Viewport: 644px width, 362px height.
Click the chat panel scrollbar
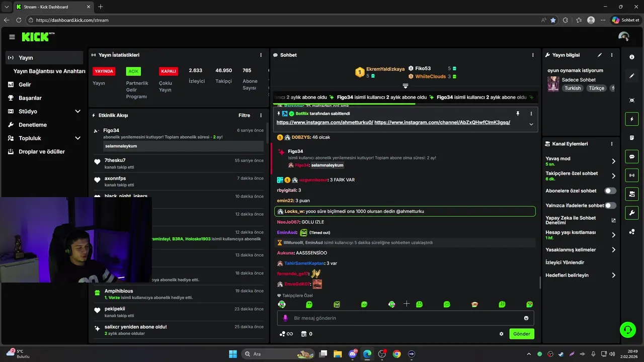click(540, 283)
